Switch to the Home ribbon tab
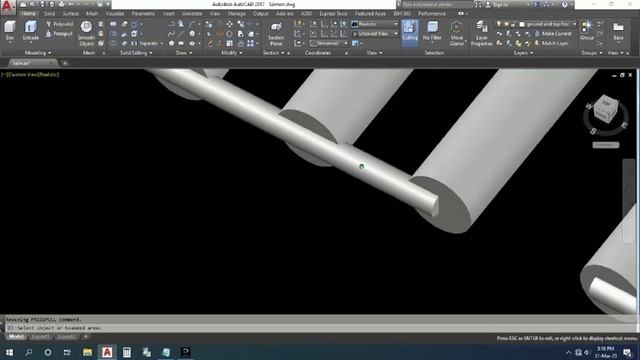 (29, 14)
